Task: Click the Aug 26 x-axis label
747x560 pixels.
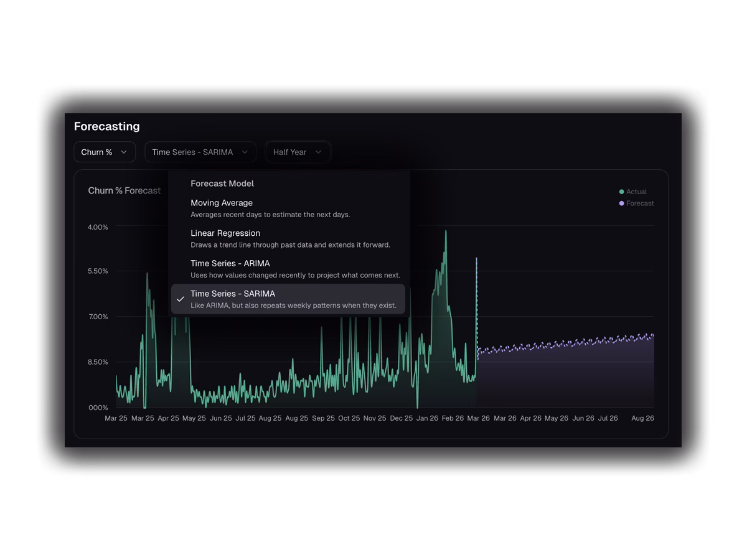Action: 642,418
